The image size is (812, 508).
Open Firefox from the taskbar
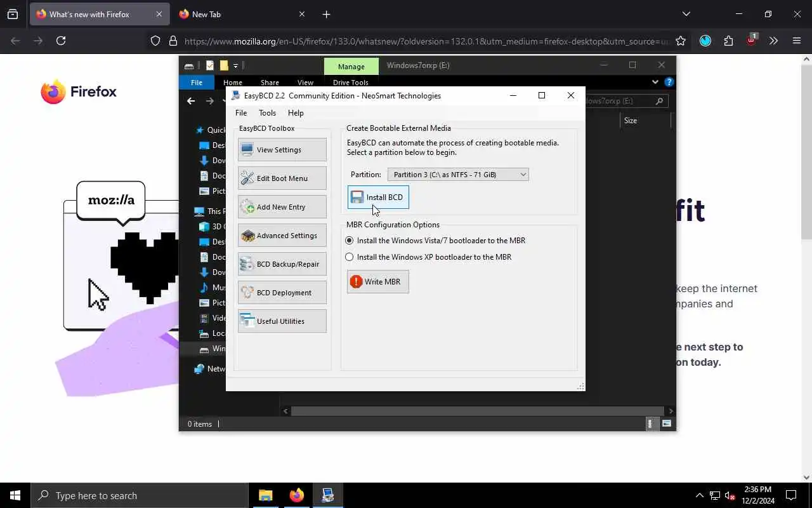297,495
